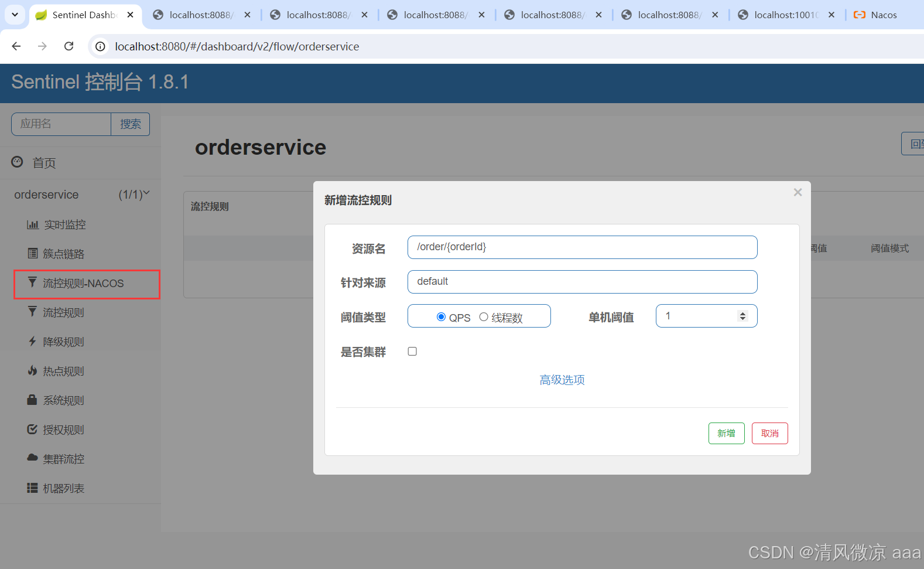Click the 簇点链路 list icon
Viewport: 924px width, 569px height.
33,253
